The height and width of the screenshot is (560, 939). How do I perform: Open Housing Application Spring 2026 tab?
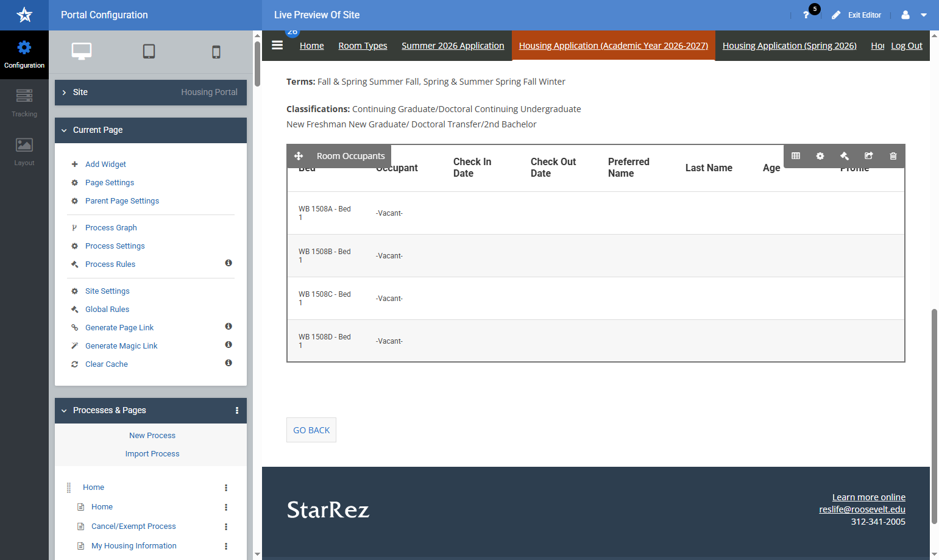(x=790, y=46)
